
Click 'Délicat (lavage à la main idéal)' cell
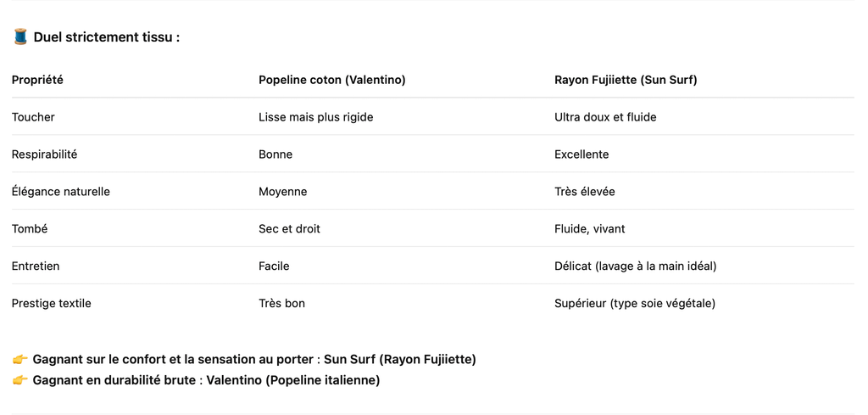tap(636, 266)
